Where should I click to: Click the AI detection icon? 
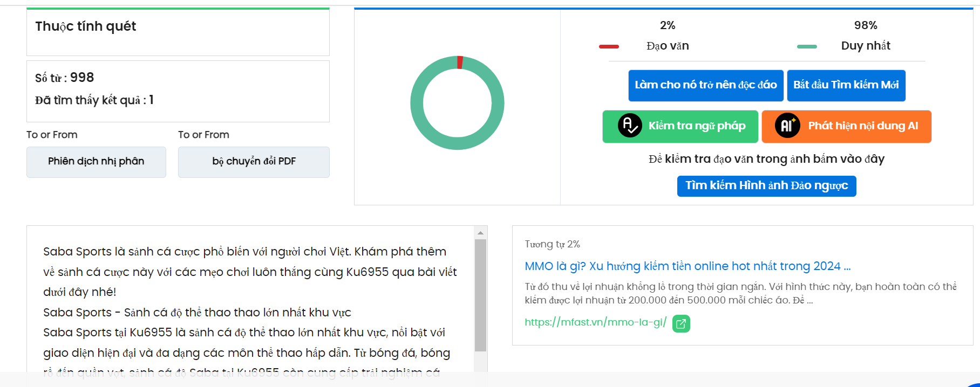tap(787, 126)
